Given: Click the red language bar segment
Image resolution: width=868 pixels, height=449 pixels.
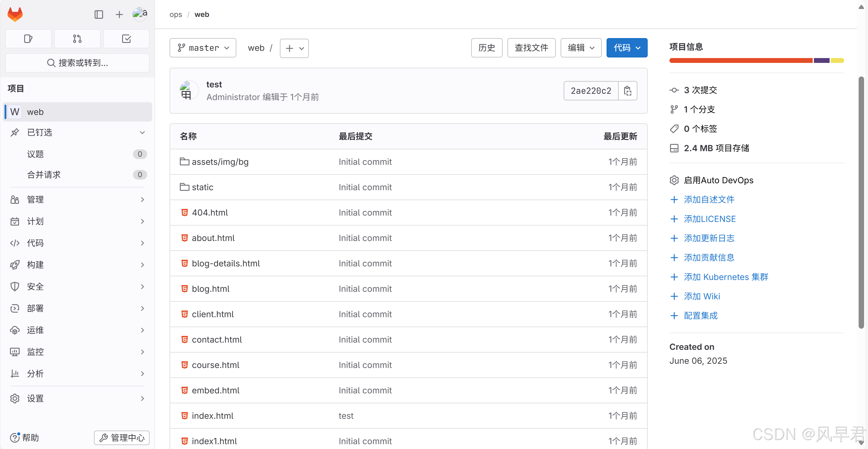Looking at the screenshot, I should (x=741, y=61).
